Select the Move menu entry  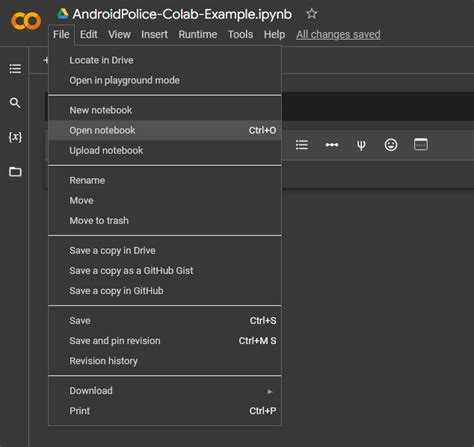pyautogui.click(x=165, y=200)
